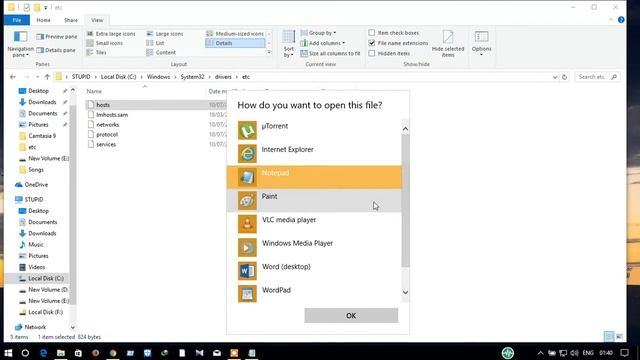Select the services file

pos(106,144)
